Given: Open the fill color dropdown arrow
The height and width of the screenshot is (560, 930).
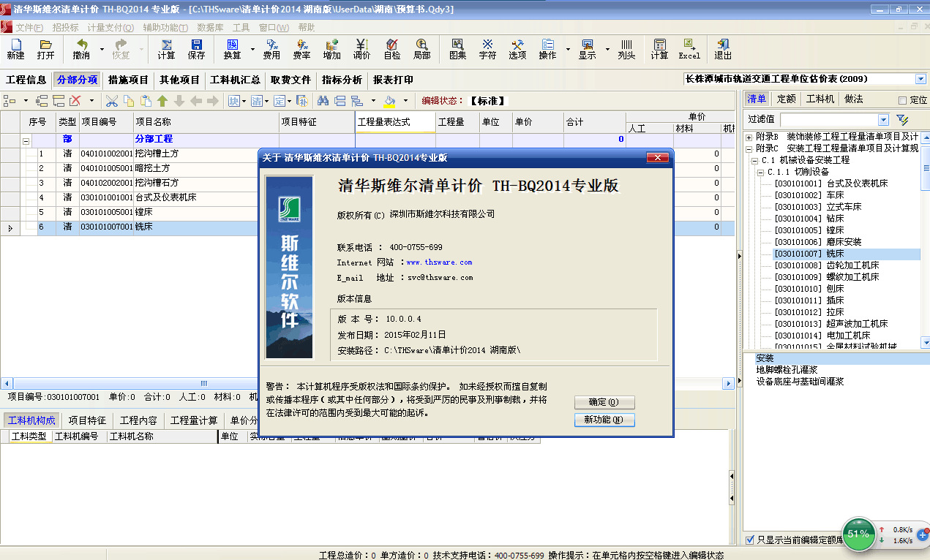Looking at the screenshot, I should 405,101.
